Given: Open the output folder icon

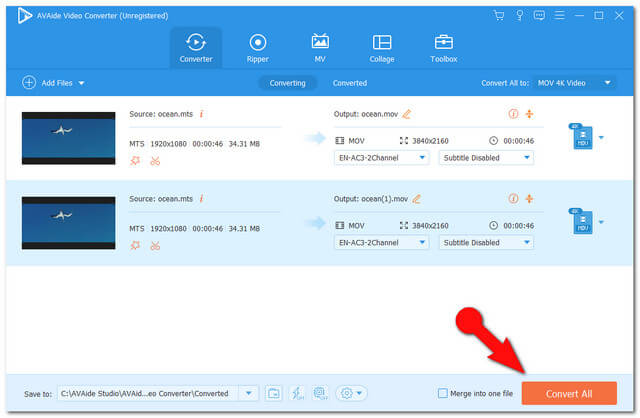Looking at the screenshot, I should [x=273, y=394].
